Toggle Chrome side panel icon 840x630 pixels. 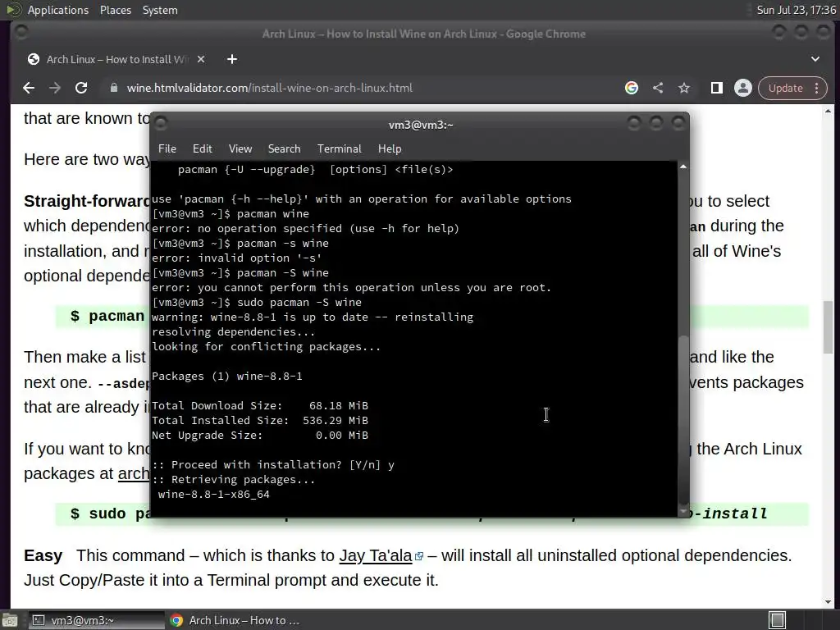pyautogui.click(x=717, y=88)
